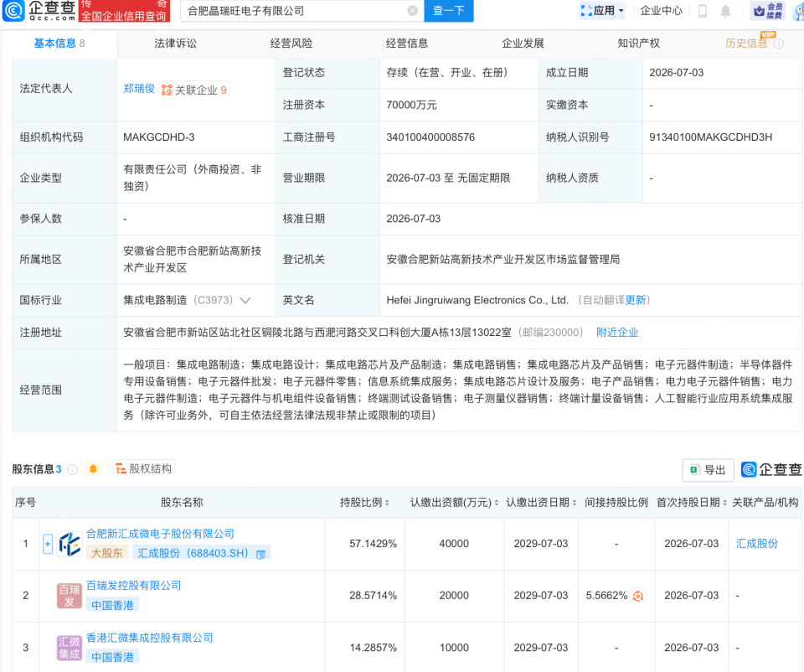Image resolution: width=804 pixels, height=672 pixels.
Task: Open 合肥新汇成微电子股份有限公司 shareholder link
Action: 160,534
